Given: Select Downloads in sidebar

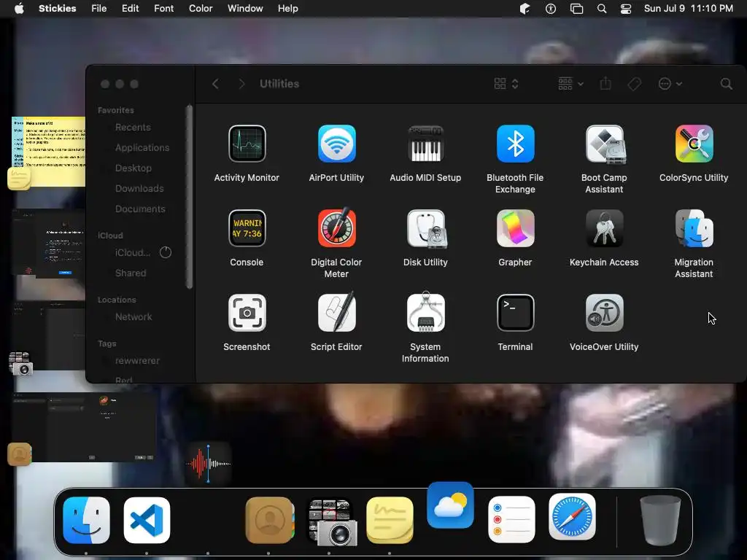Looking at the screenshot, I should pyautogui.click(x=138, y=189).
